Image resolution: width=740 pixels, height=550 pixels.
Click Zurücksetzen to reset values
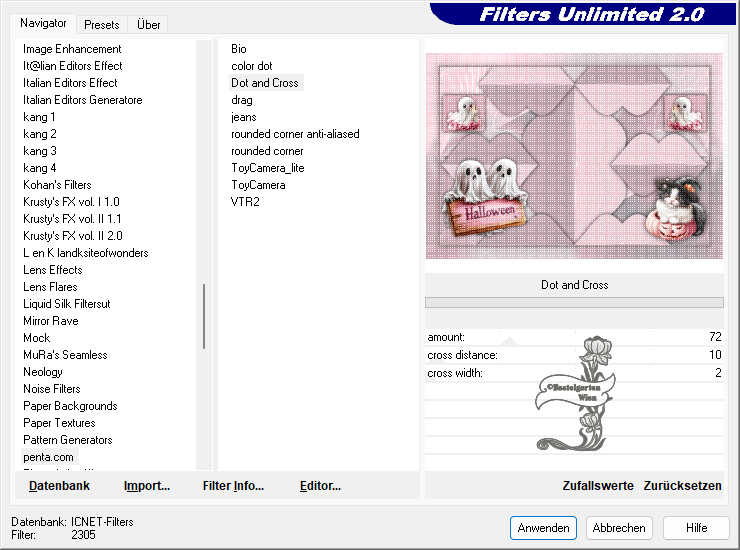pyautogui.click(x=682, y=486)
